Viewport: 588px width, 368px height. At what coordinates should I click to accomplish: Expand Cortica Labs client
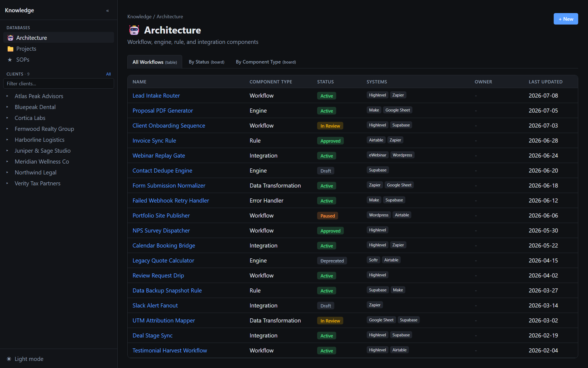7,118
